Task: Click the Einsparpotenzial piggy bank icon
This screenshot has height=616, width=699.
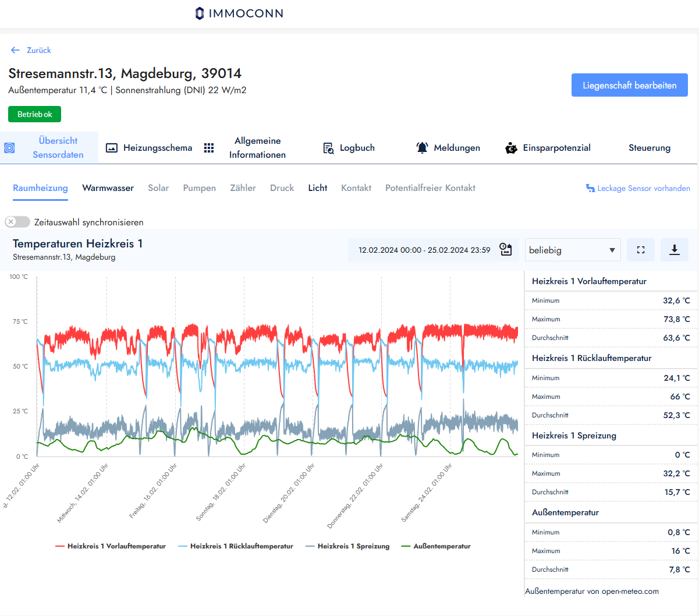Action: tap(511, 148)
